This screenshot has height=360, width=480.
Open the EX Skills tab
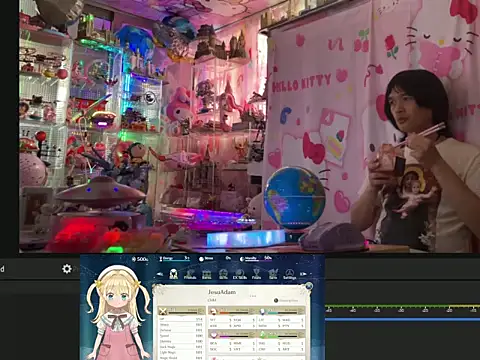click(x=240, y=274)
